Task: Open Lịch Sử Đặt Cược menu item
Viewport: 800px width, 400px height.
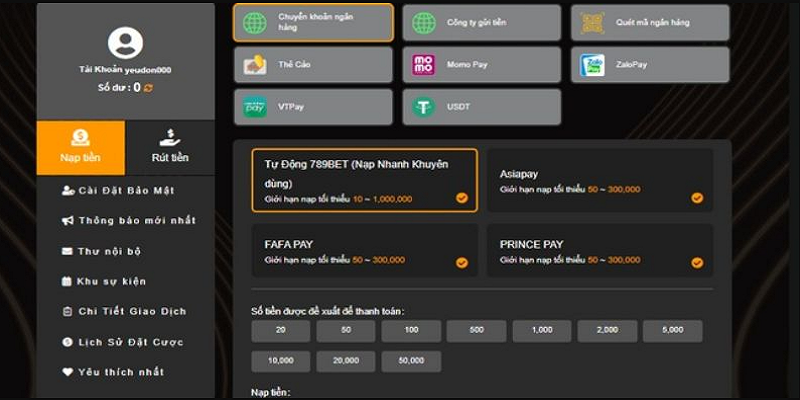Action: point(122,342)
